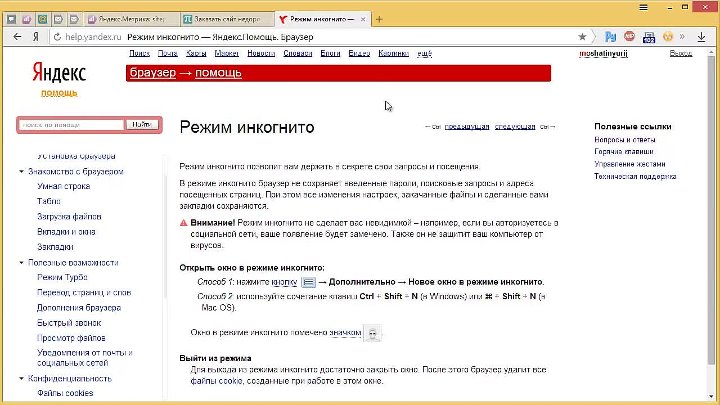Collapse the 'Конфиденциальность' section
Screen dimensions: 720x405
point(20,379)
